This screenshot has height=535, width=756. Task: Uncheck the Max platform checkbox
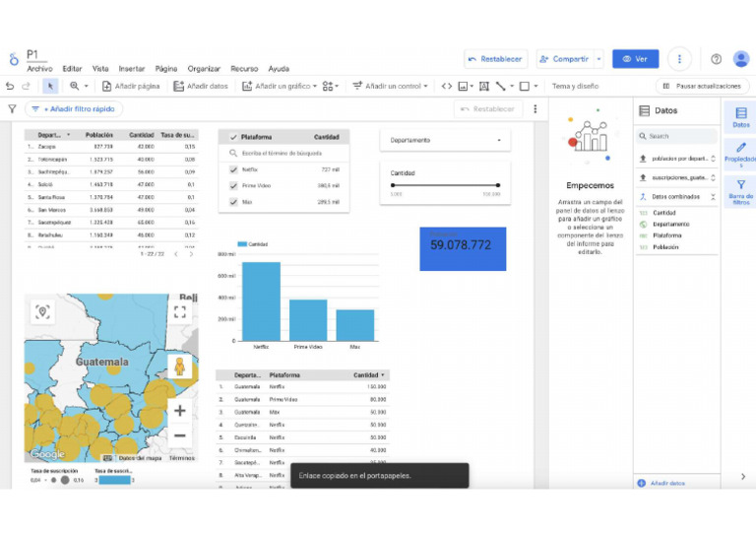point(234,202)
